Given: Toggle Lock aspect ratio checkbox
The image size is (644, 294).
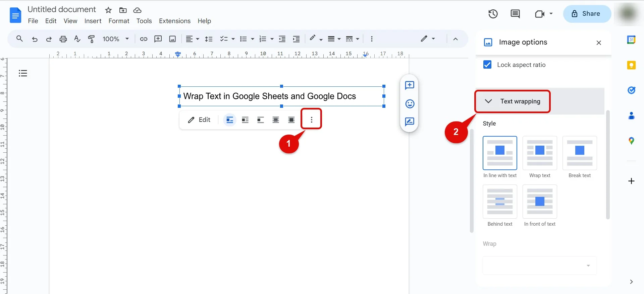Looking at the screenshot, I should [x=487, y=64].
